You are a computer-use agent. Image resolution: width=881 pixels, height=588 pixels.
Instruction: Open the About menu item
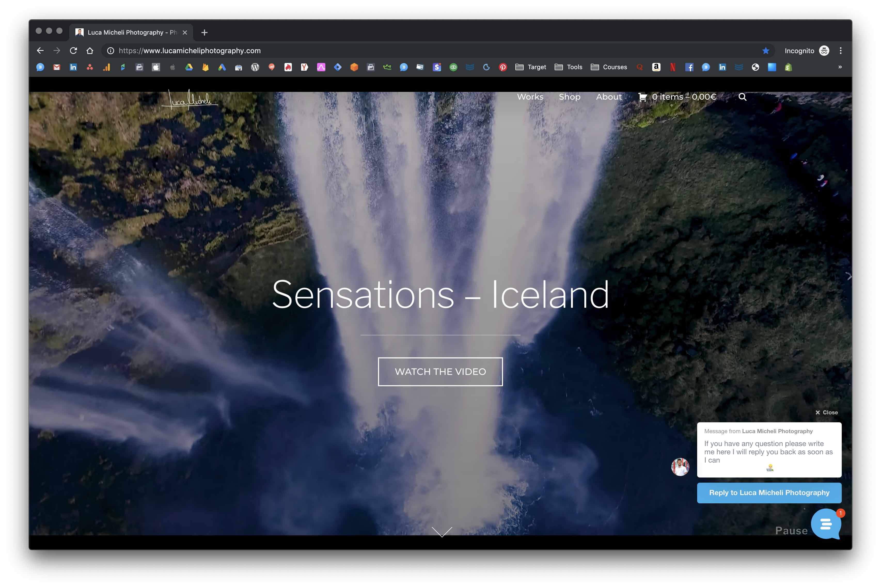pyautogui.click(x=609, y=97)
